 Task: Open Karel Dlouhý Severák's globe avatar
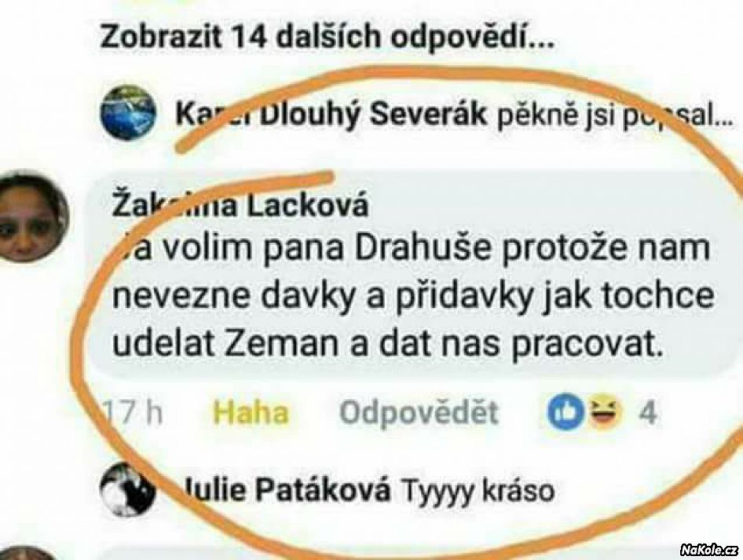pyautogui.click(x=128, y=112)
